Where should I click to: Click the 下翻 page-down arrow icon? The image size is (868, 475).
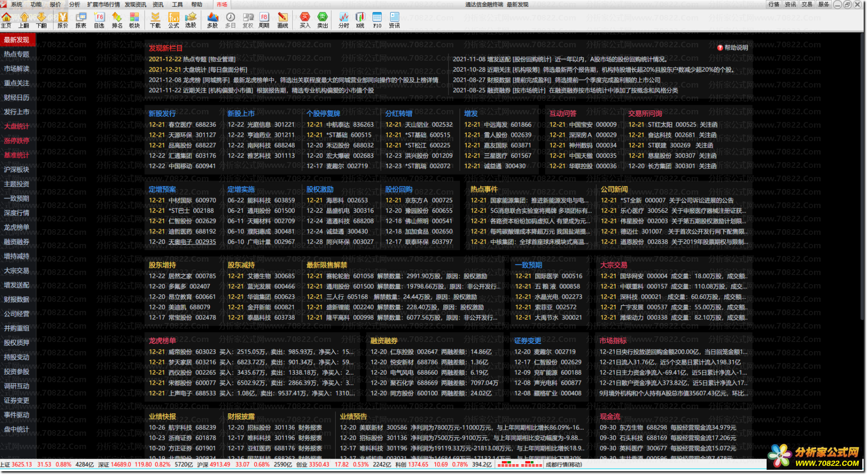click(42, 20)
